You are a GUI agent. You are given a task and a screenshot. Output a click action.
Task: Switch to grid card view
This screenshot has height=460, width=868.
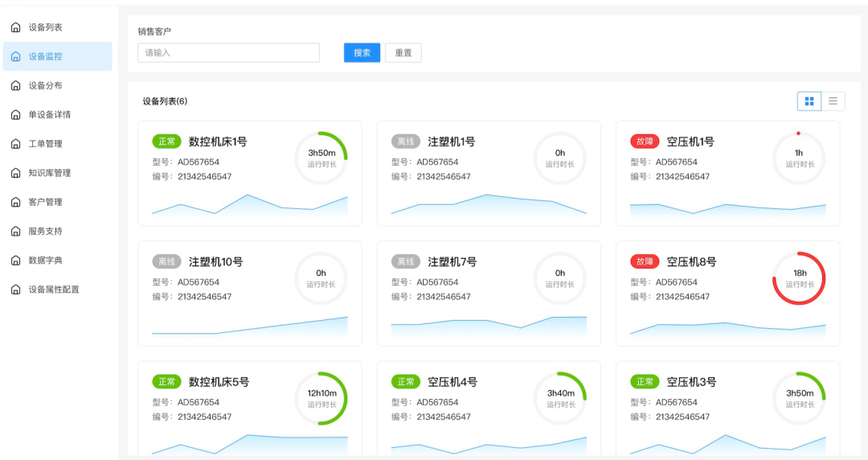pos(809,101)
